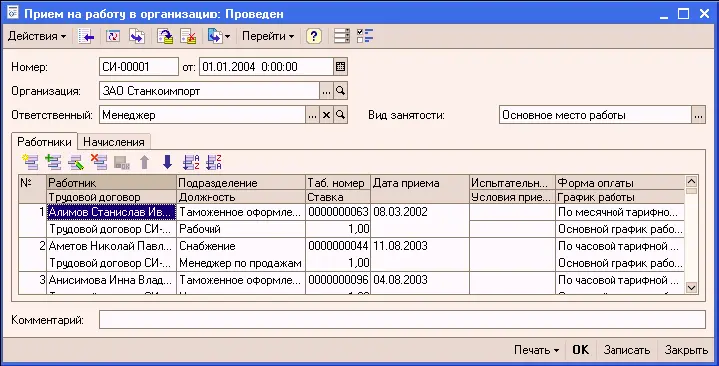Click the delete row icon with red X

99,162
